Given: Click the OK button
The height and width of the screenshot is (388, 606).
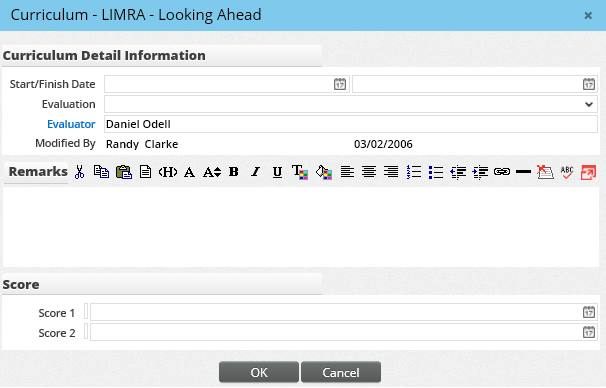Looking at the screenshot, I should [x=259, y=372].
